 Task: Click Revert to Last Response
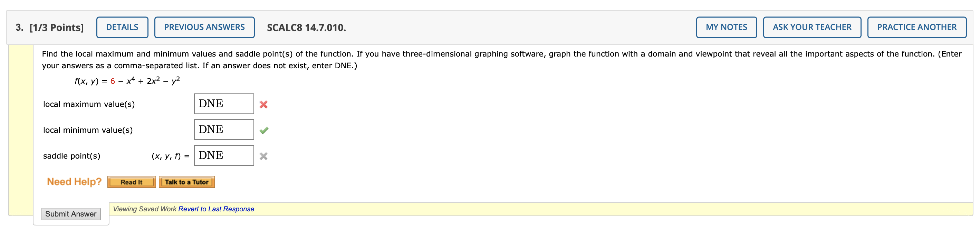click(x=216, y=209)
